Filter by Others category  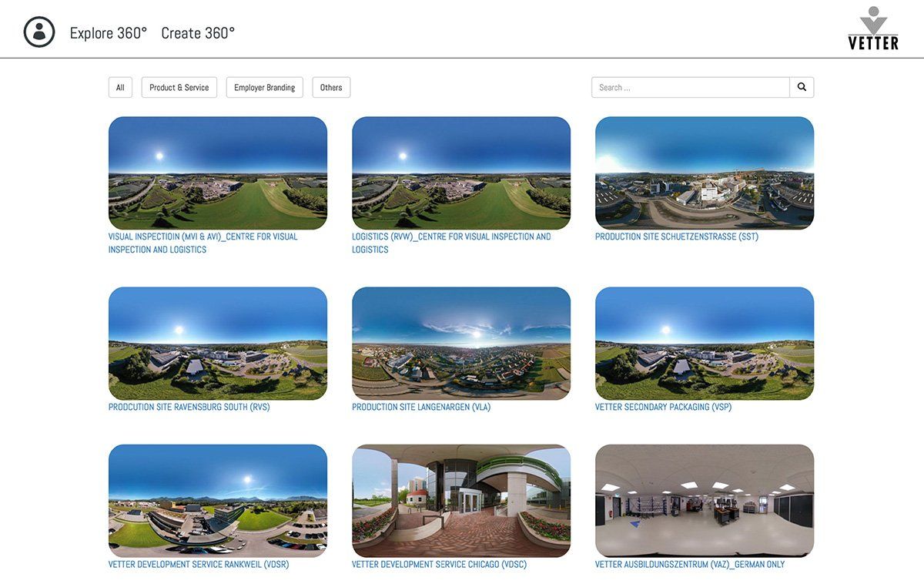[331, 87]
